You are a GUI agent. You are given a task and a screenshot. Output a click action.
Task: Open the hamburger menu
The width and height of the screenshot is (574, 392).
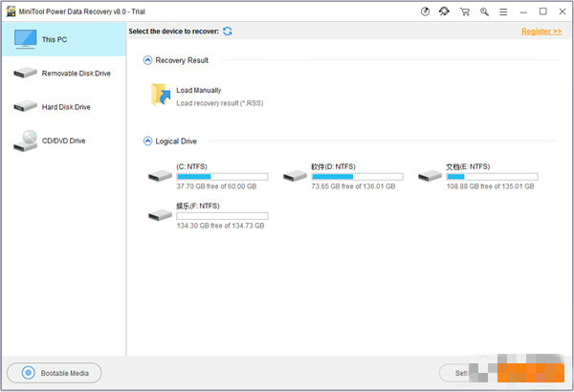[503, 11]
